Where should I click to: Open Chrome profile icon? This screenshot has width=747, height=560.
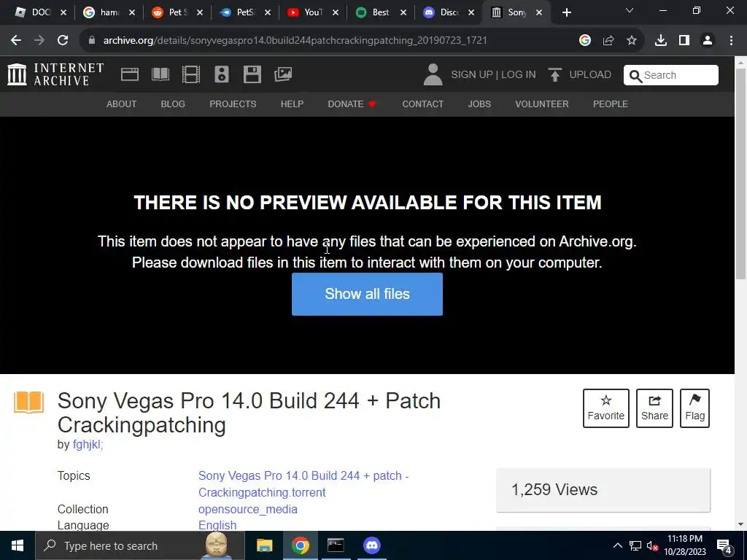[708, 41]
